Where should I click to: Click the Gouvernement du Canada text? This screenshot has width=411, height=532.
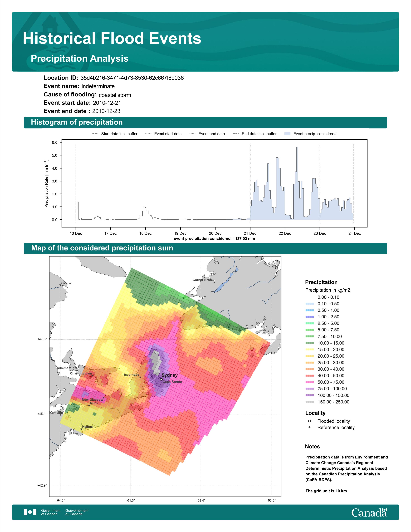77,512
